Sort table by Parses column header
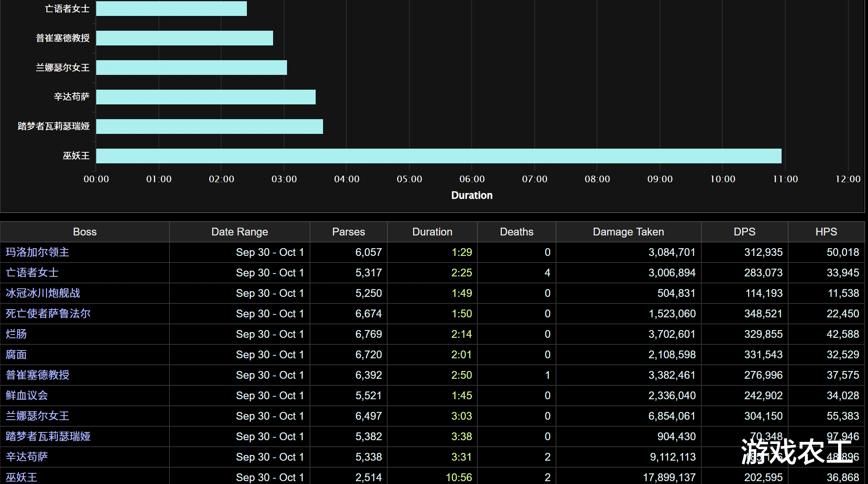Viewport: 868px width, 484px height. pyautogui.click(x=348, y=232)
